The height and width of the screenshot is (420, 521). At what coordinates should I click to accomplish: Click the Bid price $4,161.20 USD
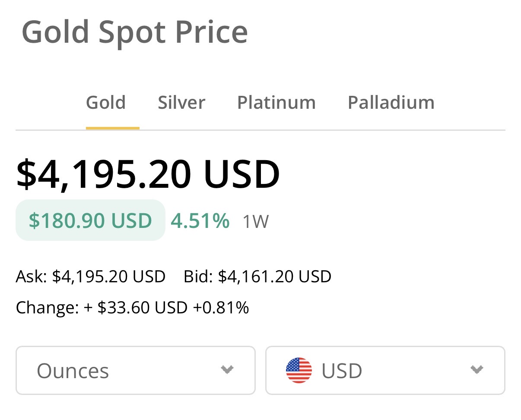click(274, 276)
